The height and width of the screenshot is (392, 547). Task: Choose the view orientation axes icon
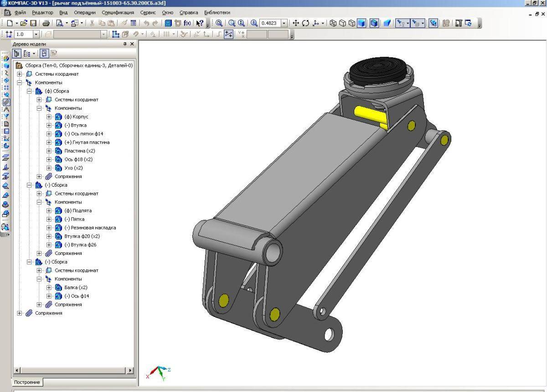[315, 23]
